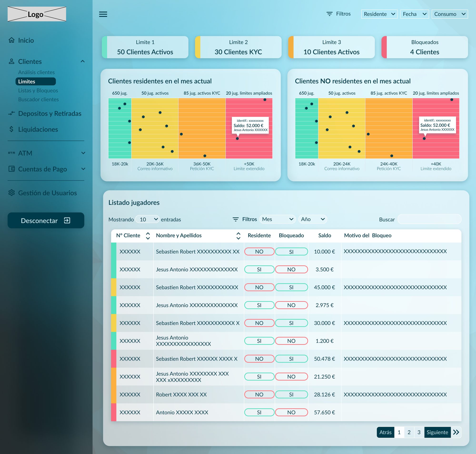476x454 pixels.
Task: Click the Saldo 52.000 € tooltip in residentes chart
Action: click(250, 125)
